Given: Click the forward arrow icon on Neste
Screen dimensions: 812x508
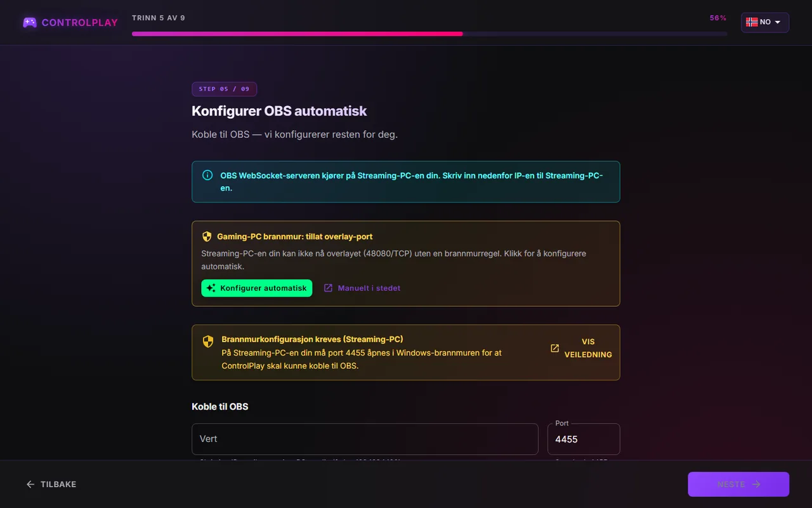Looking at the screenshot, I should (x=756, y=485).
